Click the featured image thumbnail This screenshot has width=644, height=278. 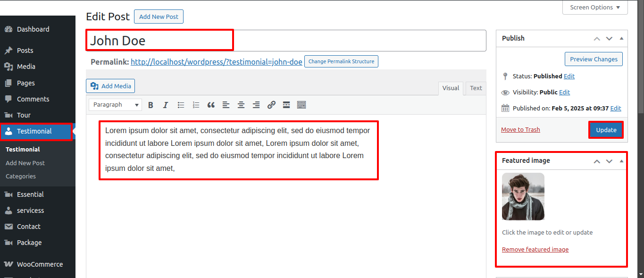click(x=523, y=196)
